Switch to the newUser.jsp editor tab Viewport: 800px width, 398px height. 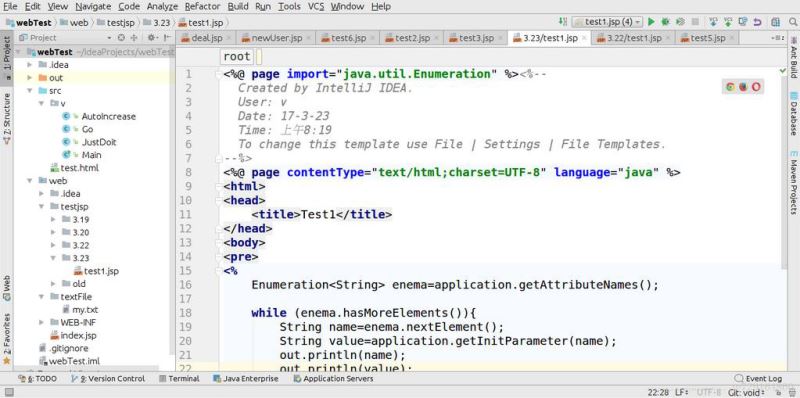tap(276, 38)
